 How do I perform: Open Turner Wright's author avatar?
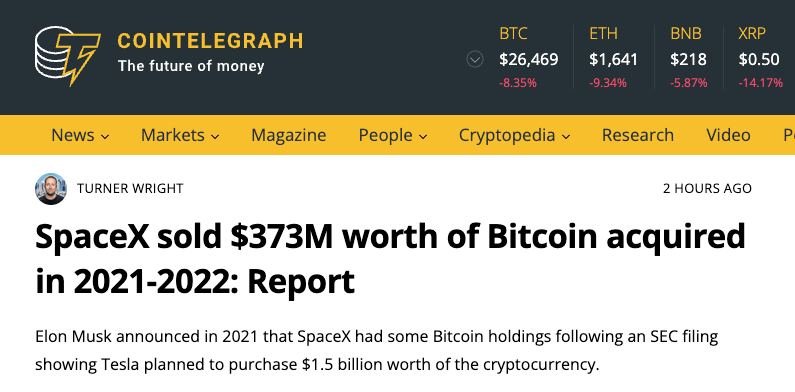click(51, 189)
